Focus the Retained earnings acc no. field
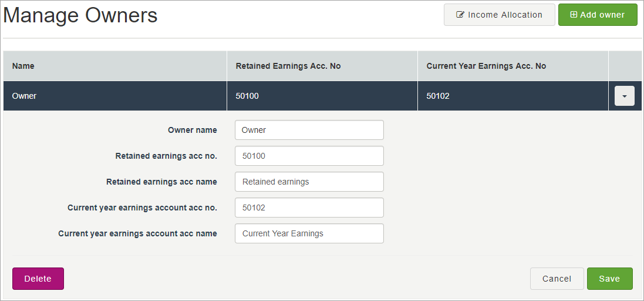Viewport: 644px width, 301px height. tap(309, 156)
